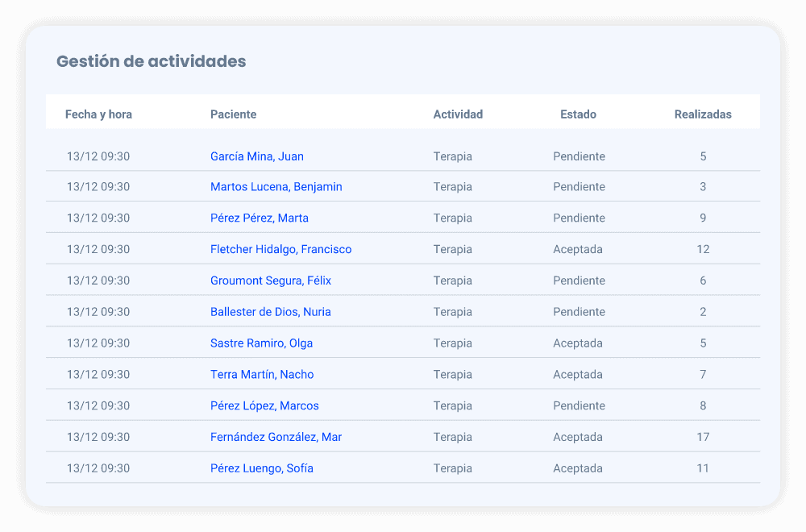Sort by Fecha y hora column header
The image size is (806, 532).
pyautogui.click(x=98, y=114)
